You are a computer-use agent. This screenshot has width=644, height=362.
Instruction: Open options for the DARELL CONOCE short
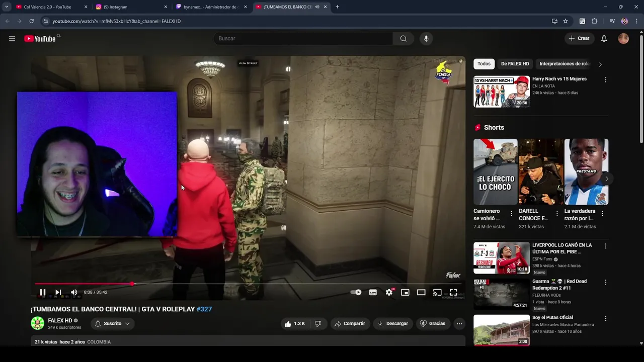coord(557,214)
